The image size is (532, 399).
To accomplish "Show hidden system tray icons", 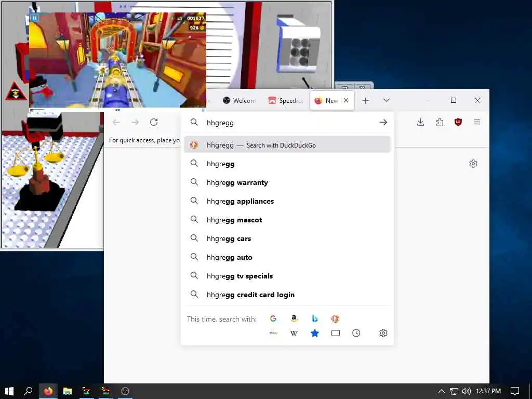I will (441, 391).
